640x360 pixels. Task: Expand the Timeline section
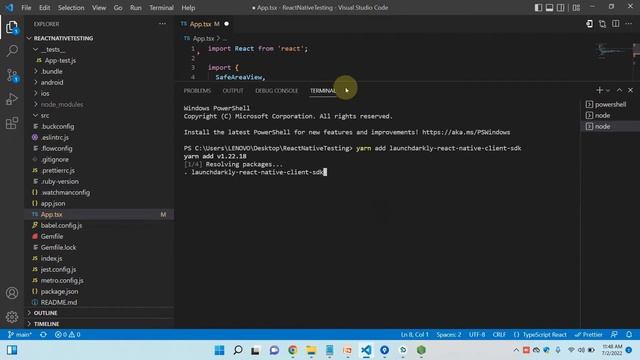(x=46, y=324)
